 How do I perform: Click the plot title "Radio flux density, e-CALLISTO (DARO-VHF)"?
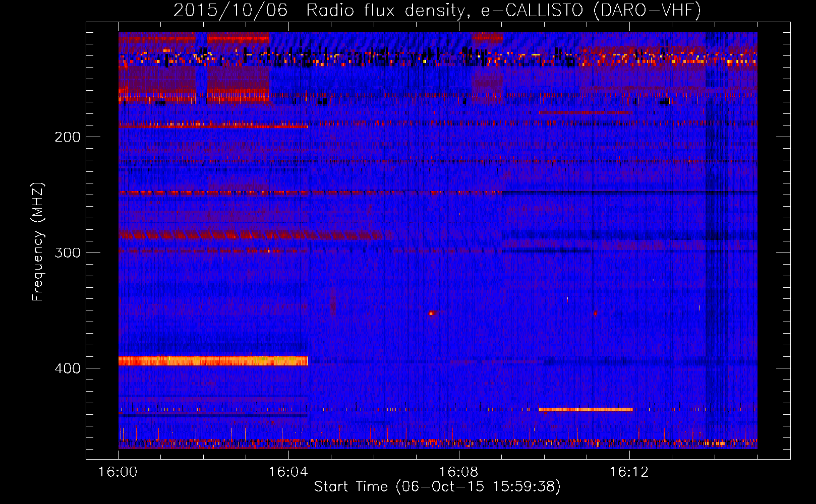[x=503, y=10]
